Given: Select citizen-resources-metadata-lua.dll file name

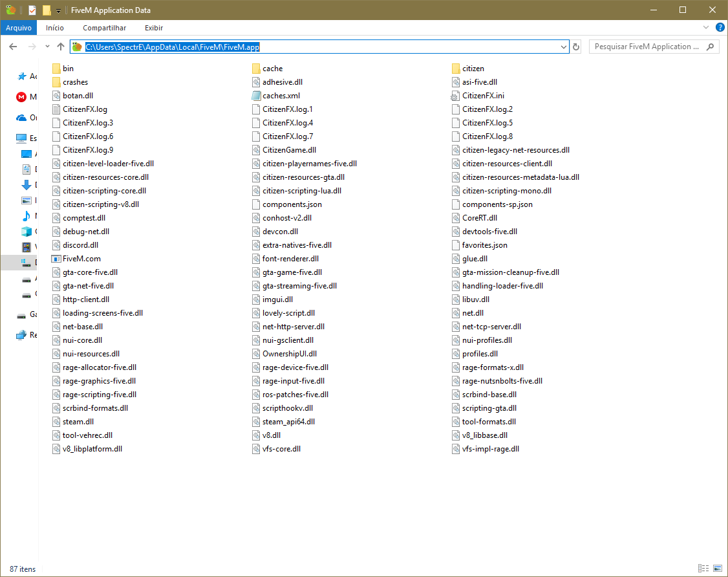Looking at the screenshot, I should click(x=520, y=177).
